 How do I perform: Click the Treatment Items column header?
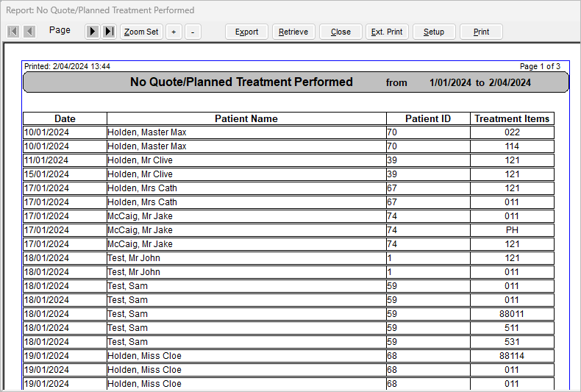(x=512, y=118)
